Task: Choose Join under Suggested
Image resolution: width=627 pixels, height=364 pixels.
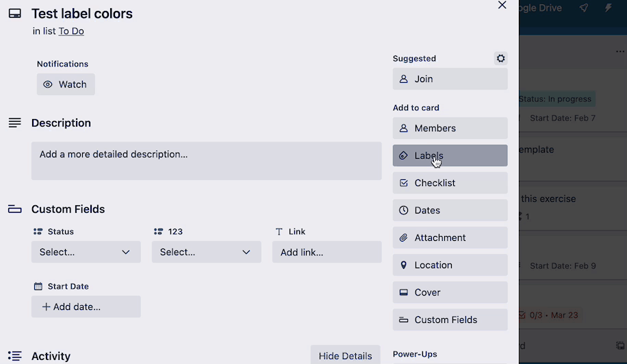Action: [450, 79]
